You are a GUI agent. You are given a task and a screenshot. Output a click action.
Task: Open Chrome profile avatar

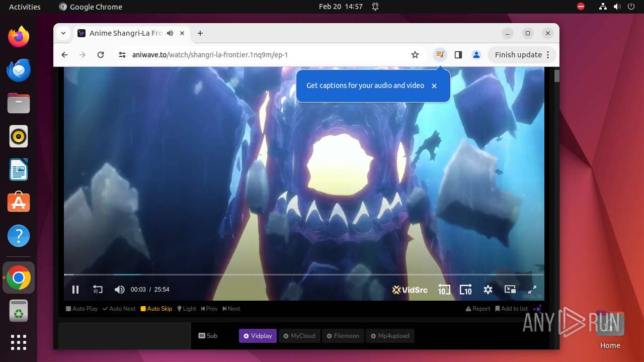[x=476, y=55]
